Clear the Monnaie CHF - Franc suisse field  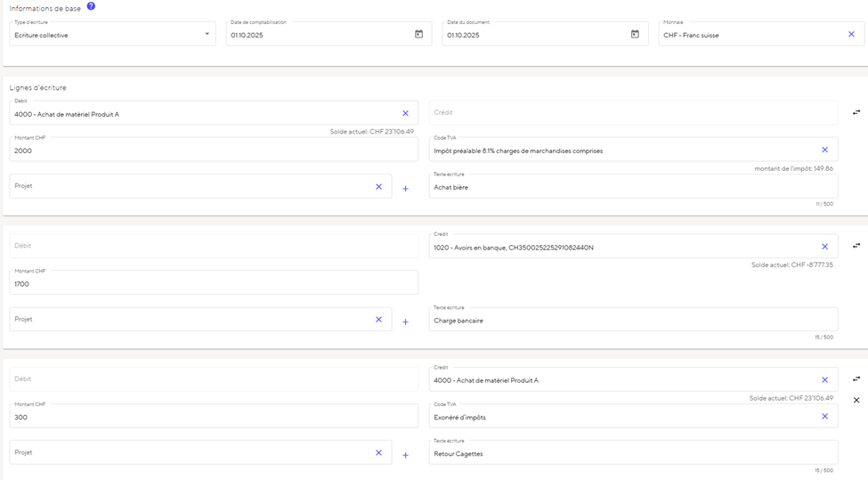851,35
